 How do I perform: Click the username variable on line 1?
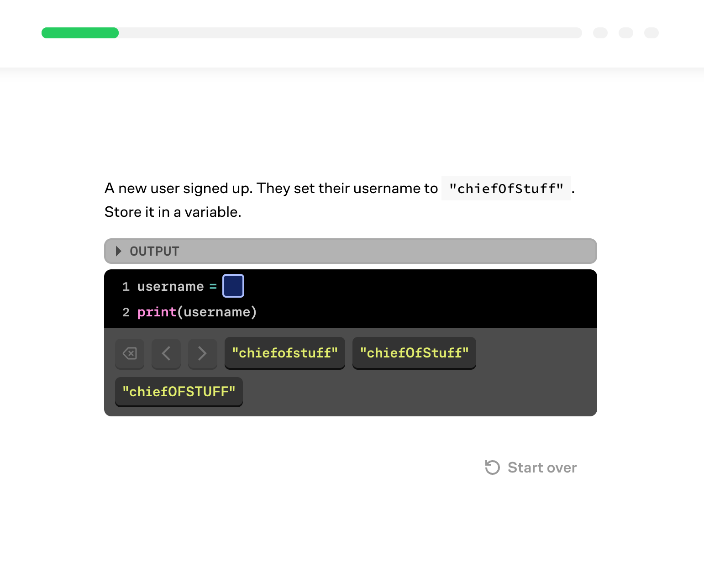(170, 287)
